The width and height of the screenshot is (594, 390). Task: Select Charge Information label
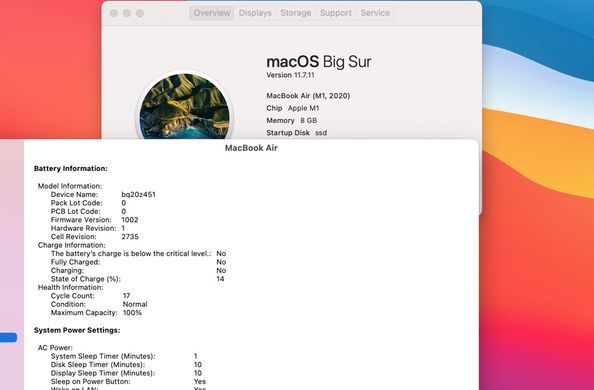(x=72, y=245)
